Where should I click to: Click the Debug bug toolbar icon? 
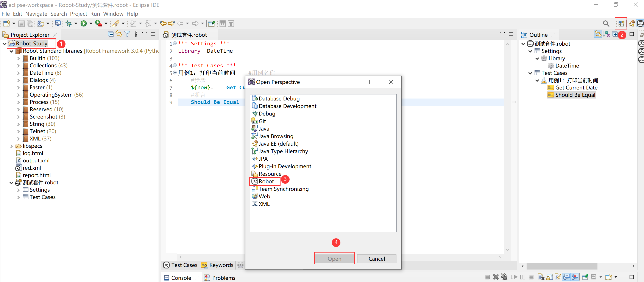[69, 24]
